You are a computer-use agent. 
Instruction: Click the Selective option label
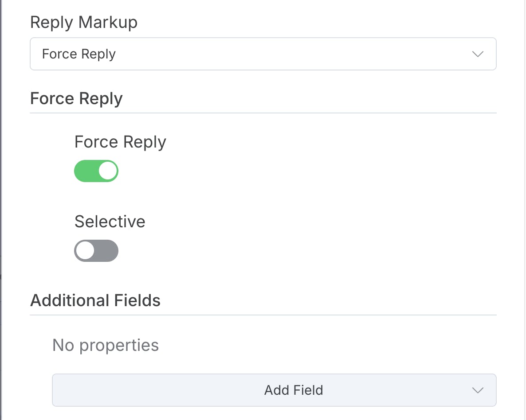point(110,222)
